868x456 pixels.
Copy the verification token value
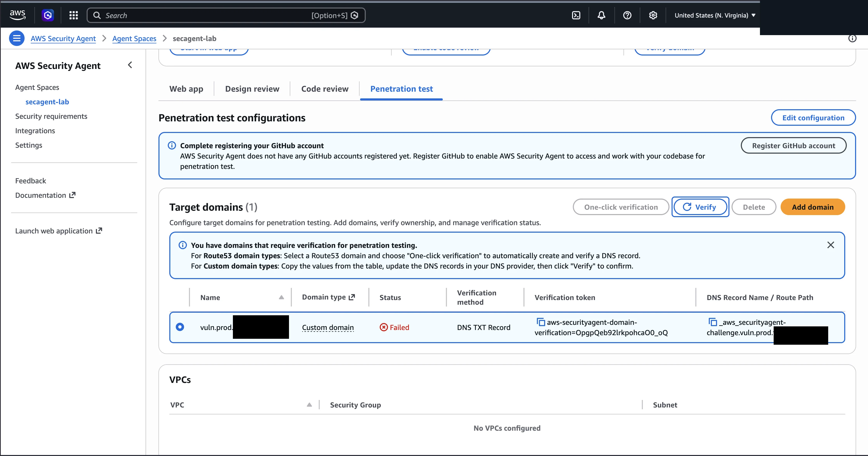pyautogui.click(x=540, y=322)
